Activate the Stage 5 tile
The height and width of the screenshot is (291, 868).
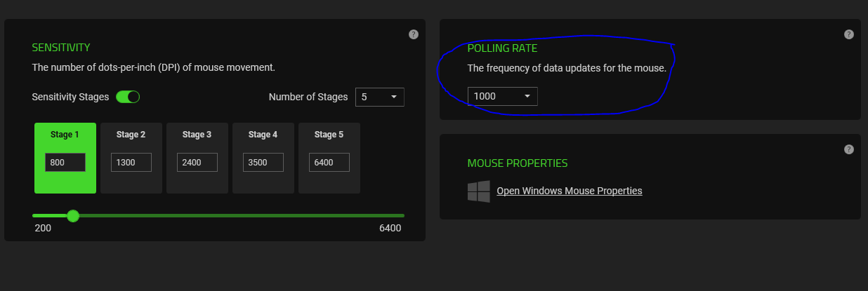329,135
